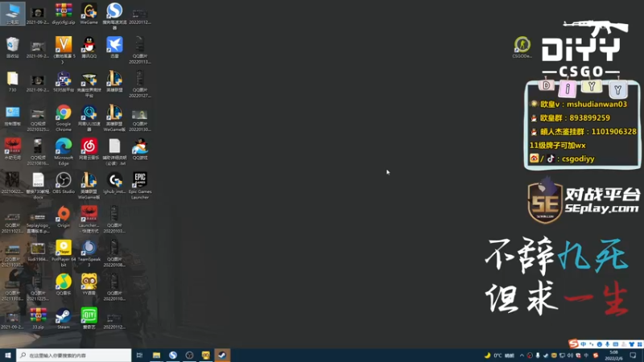Select QQ图片 20220127 image file

coord(139,84)
